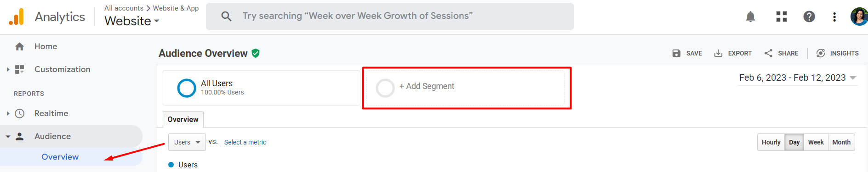Screen dimensions: 868x172
Task: Click in the Analytics search field
Action: (390, 17)
